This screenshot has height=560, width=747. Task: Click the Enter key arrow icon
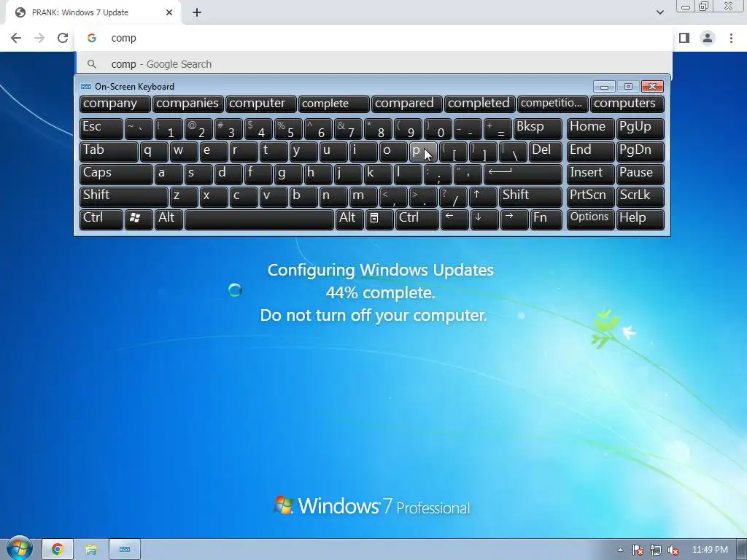pos(522,174)
